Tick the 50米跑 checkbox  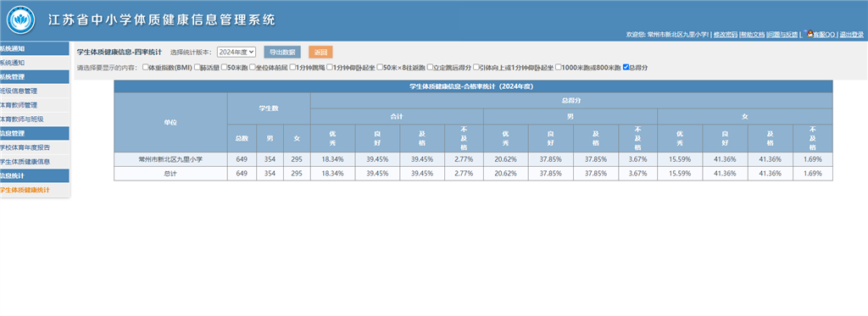(224, 68)
